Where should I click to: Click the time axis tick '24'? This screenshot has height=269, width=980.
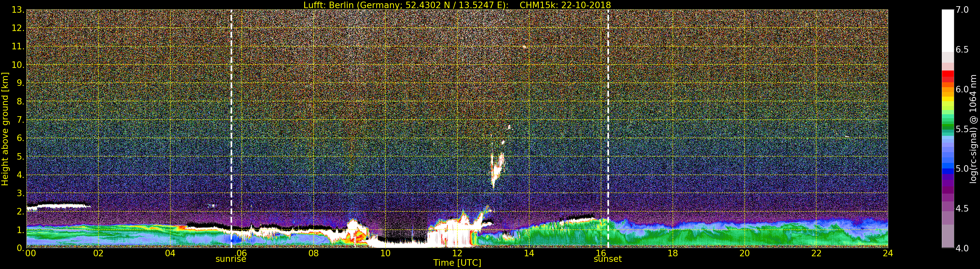pyautogui.click(x=888, y=253)
